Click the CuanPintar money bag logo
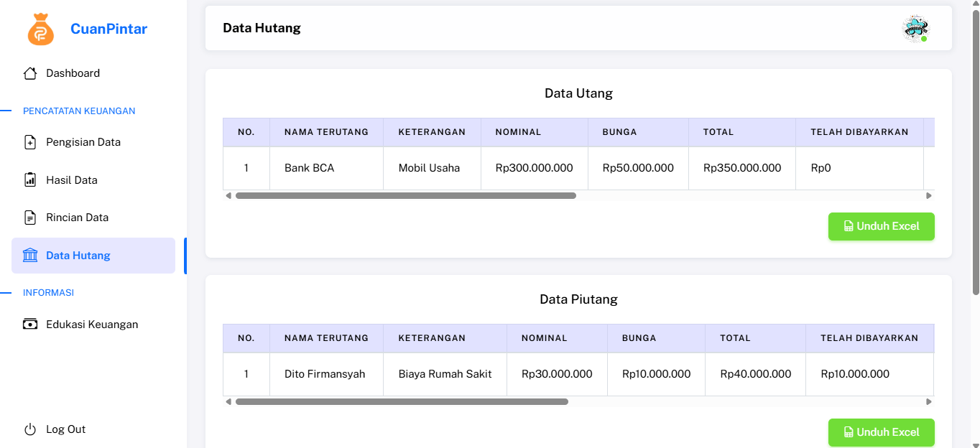Image resolution: width=980 pixels, height=448 pixels. pos(40,29)
